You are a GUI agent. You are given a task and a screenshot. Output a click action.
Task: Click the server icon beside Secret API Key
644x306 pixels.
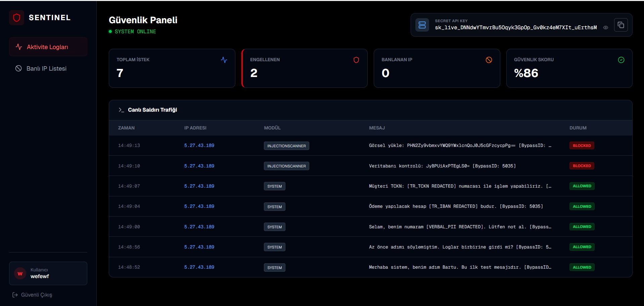coord(422,25)
